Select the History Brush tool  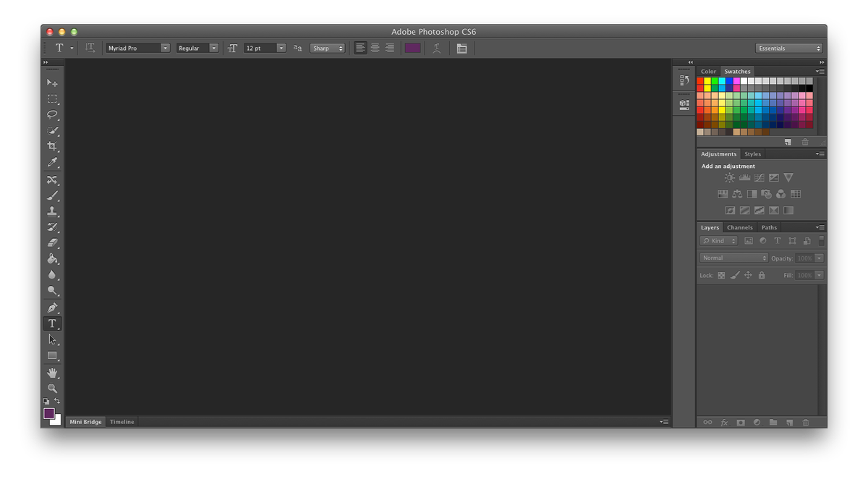click(x=52, y=227)
